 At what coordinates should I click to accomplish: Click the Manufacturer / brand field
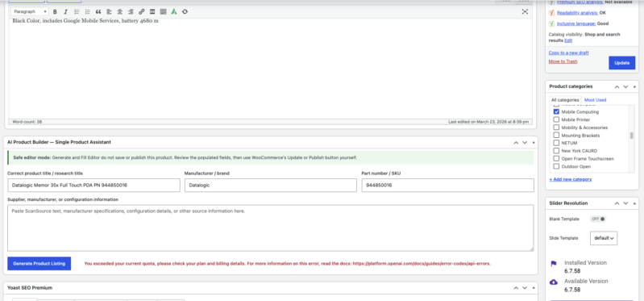tap(271, 186)
